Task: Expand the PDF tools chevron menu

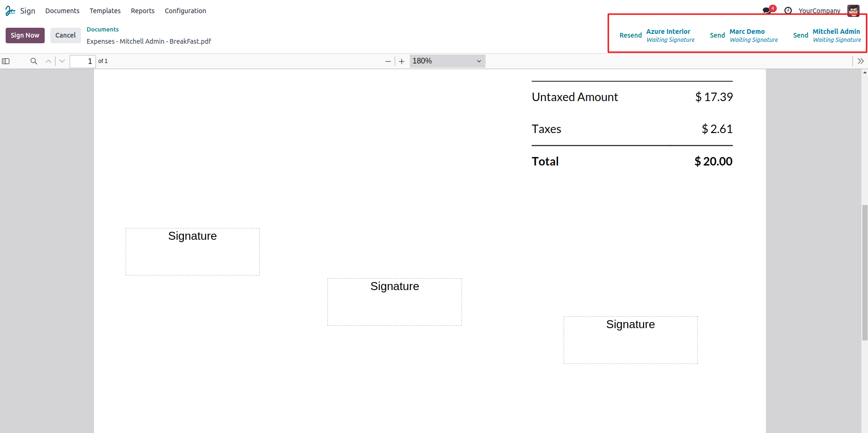Action: [x=860, y=61]
